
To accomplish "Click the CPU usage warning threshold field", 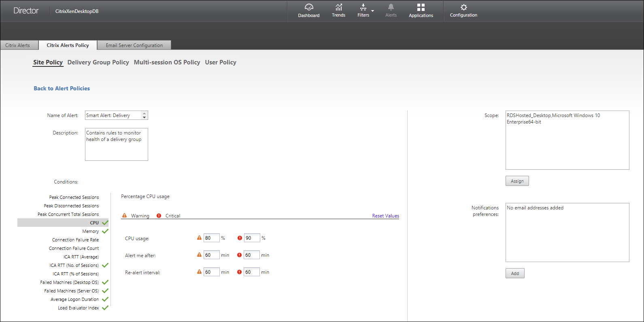I will click(x=211, y=238).
